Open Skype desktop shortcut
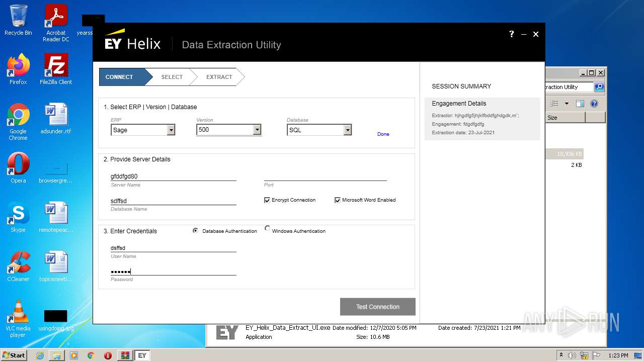Screen dimensions: 644x362 point(18,217)
